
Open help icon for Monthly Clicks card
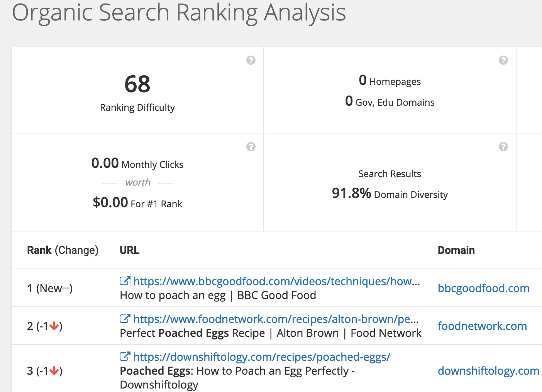point(251,147)
